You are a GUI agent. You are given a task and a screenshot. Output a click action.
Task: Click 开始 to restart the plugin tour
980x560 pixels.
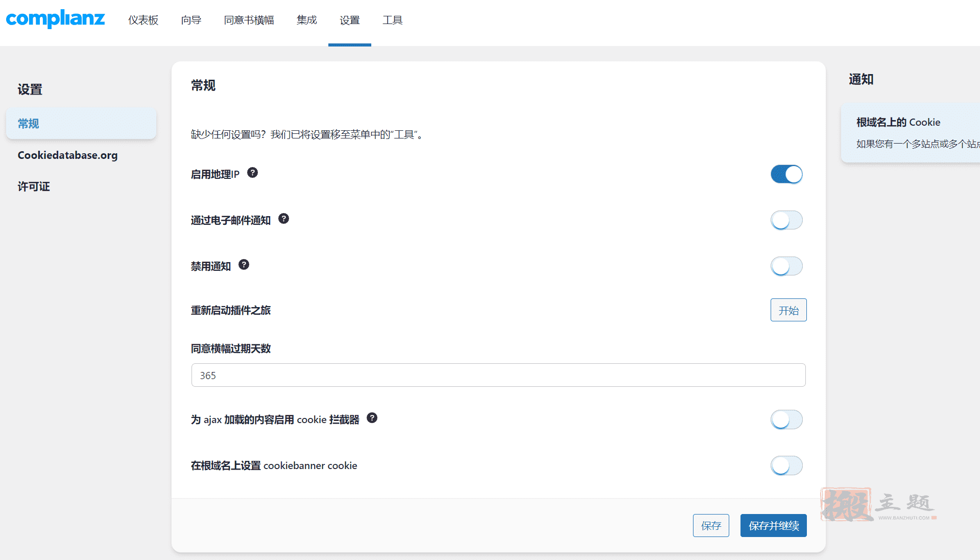click(x=788, y=310)
